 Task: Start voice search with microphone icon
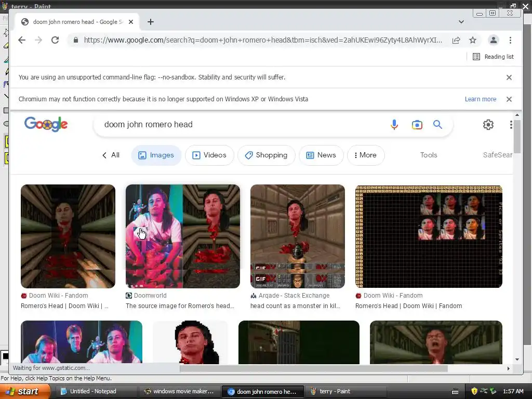[394, 125]
